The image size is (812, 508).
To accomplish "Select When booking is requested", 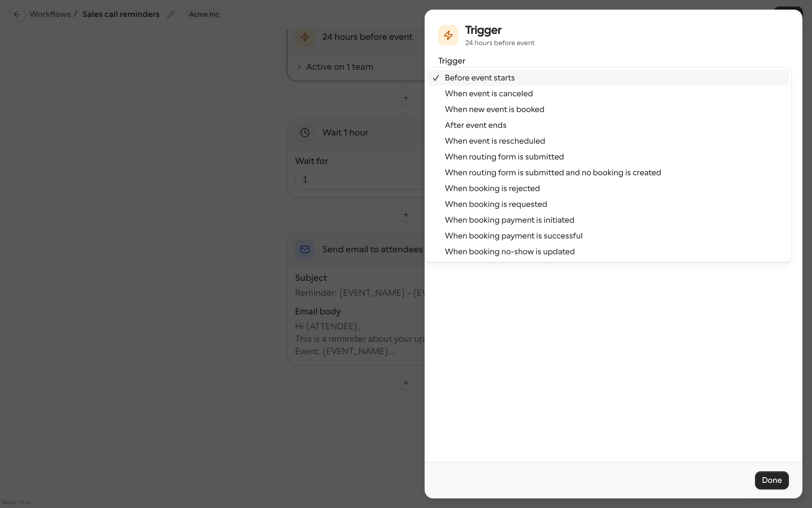I will (608, 204).
